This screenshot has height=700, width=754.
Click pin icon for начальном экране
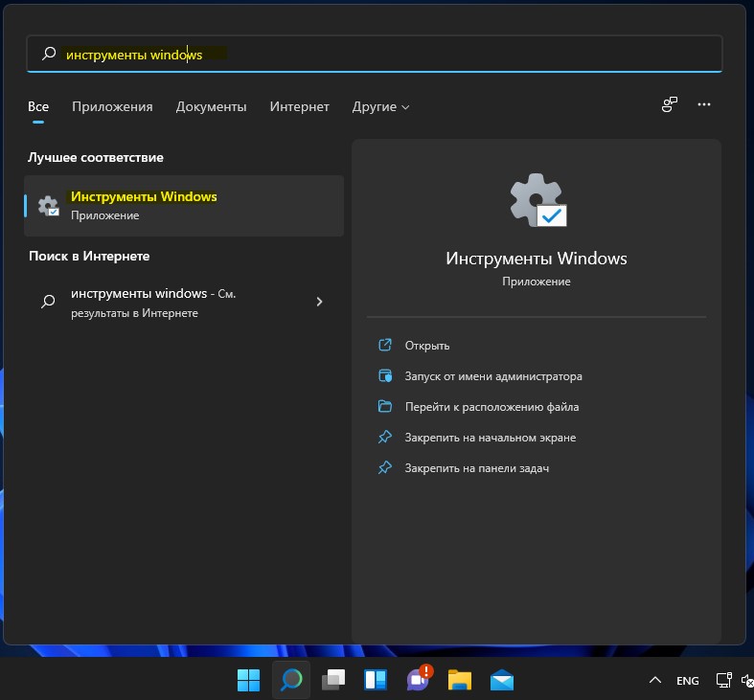point(385,437)
